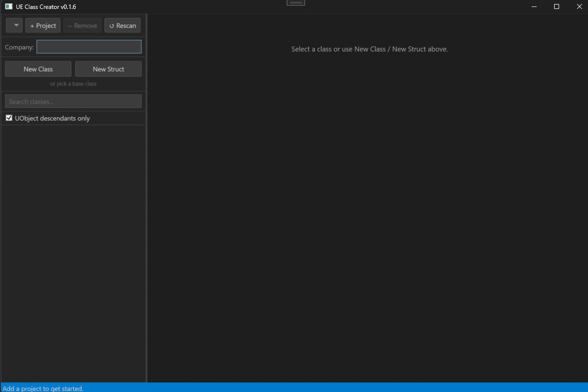Screen dimensions: 588x392
Task: Click status text 'Add a project to get started.'
Action: (x=43, y=388)
